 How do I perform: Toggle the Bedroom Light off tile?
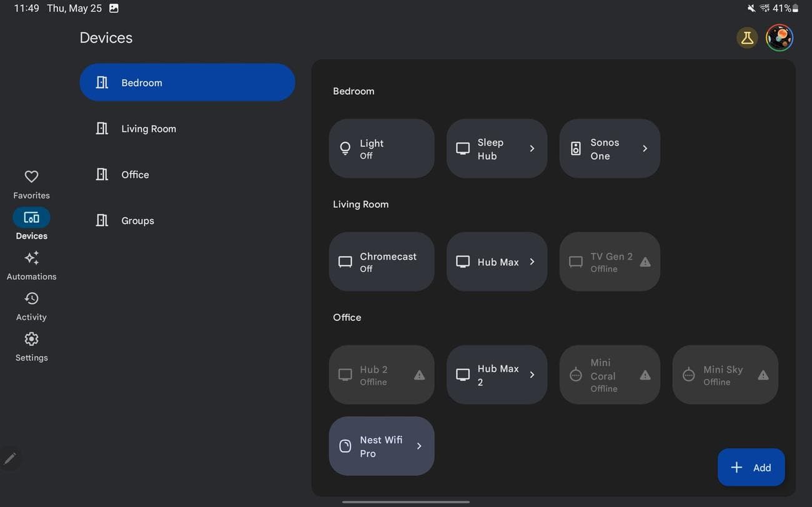click(x=381, y=148)
